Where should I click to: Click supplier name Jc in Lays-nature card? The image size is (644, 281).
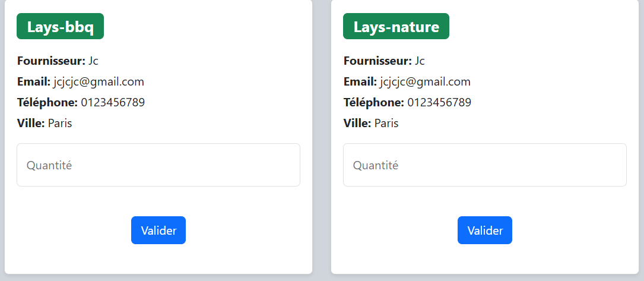420,61
